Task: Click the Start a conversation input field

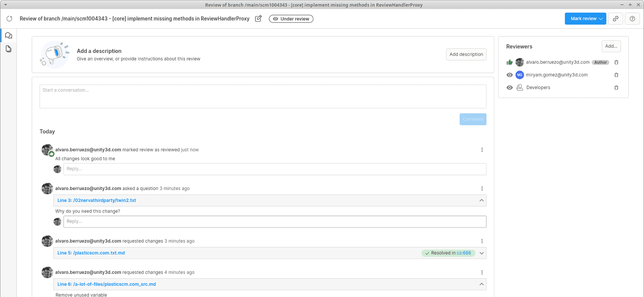Action: 263,96
